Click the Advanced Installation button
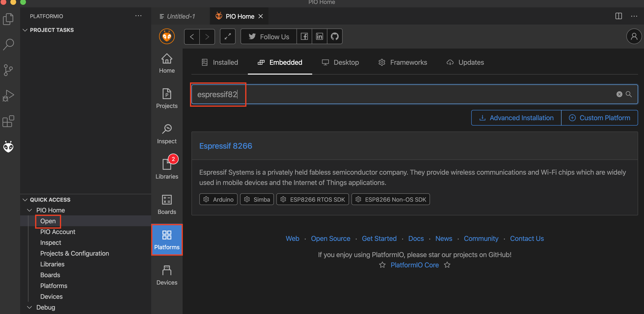The width and height of the screenshot is (644, 314). 516,118
